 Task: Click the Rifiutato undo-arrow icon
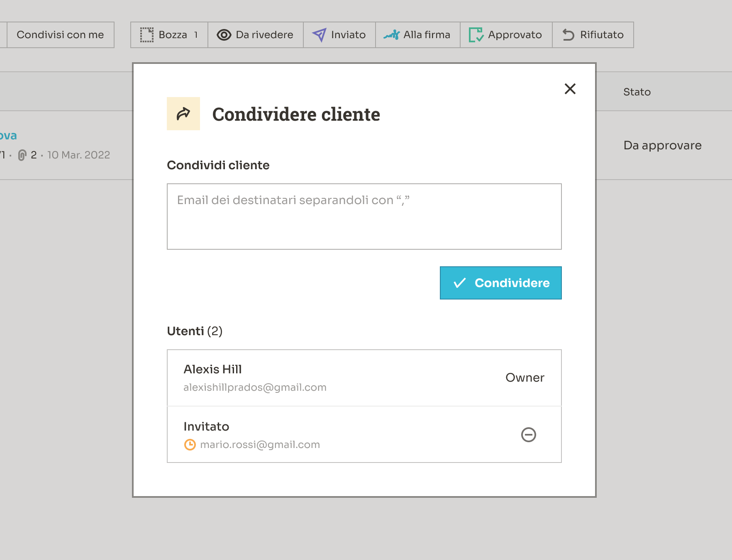[x=568, y=35]
